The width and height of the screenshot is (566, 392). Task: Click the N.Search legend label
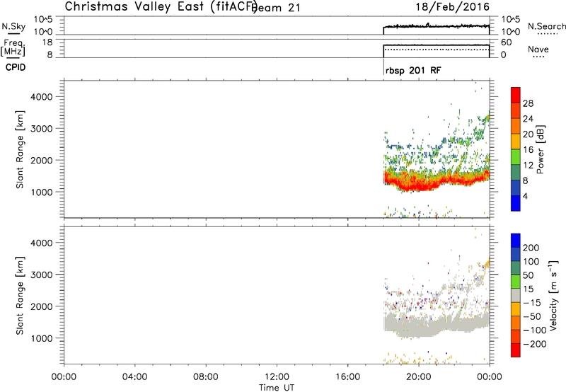coord(546,26)
